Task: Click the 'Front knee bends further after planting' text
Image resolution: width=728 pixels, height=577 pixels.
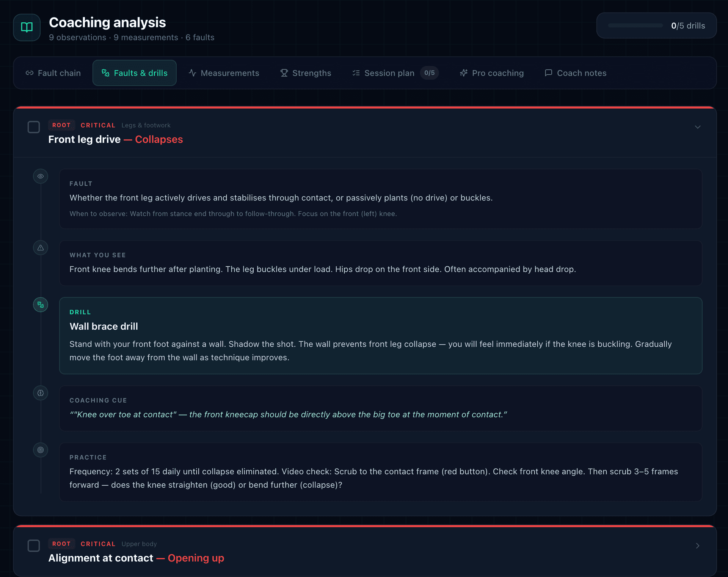Action: coord(323,269)
